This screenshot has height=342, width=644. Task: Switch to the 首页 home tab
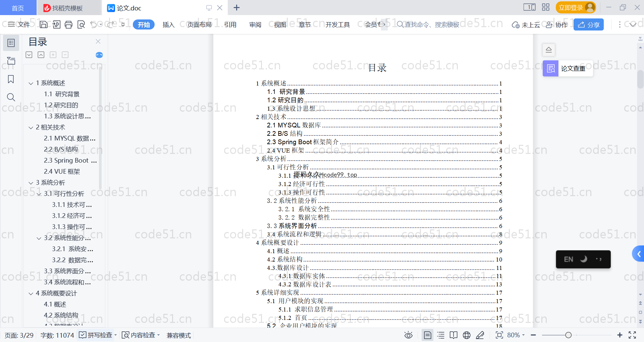18,8
